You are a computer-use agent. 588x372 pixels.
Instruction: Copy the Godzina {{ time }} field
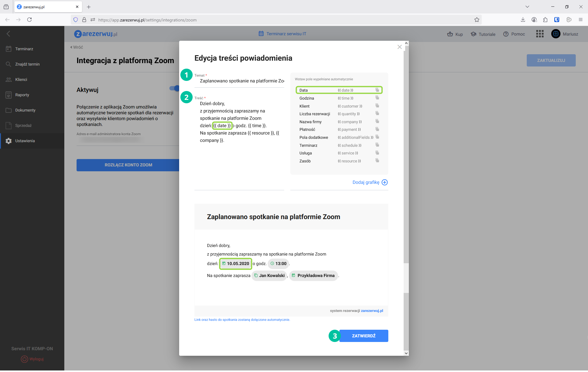point(377,98)
